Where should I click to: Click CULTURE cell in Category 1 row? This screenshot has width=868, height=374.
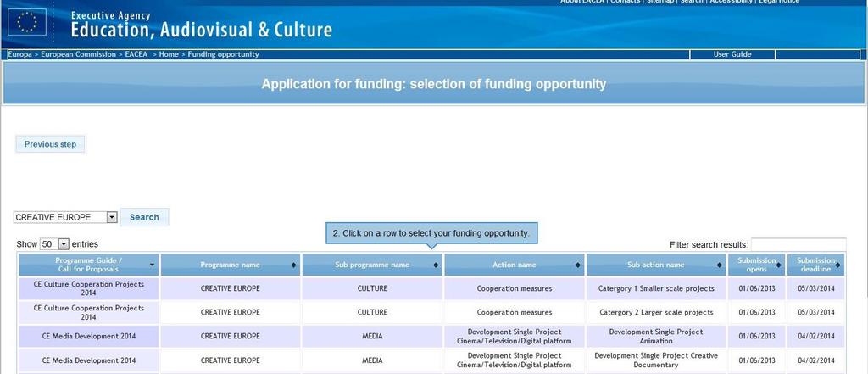[372, 288]
